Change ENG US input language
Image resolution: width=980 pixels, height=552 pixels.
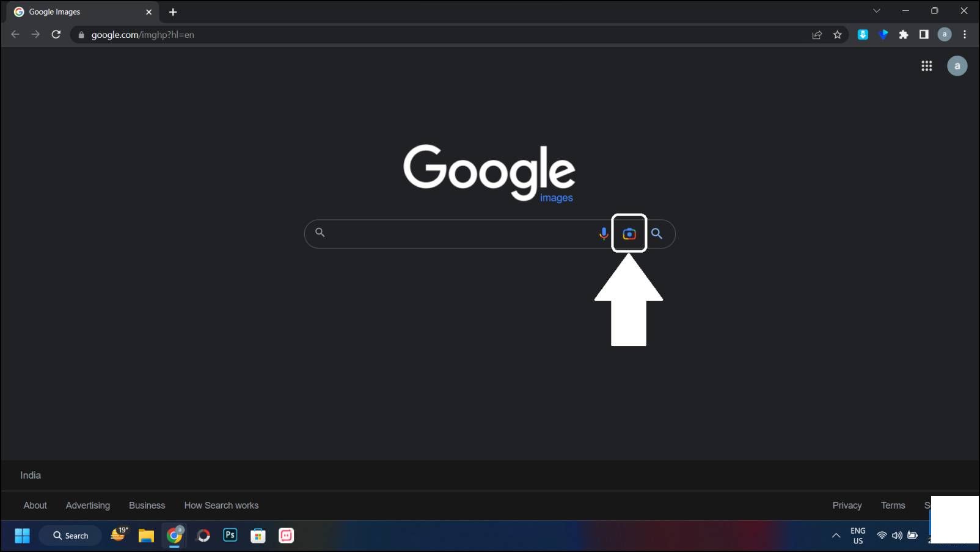[858, 536]
